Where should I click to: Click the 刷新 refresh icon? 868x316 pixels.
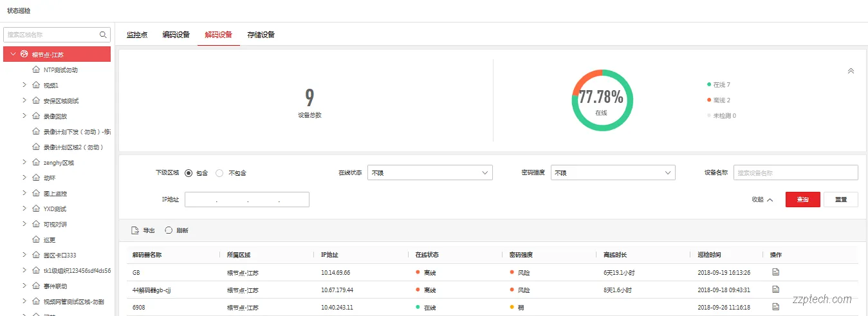169,230
